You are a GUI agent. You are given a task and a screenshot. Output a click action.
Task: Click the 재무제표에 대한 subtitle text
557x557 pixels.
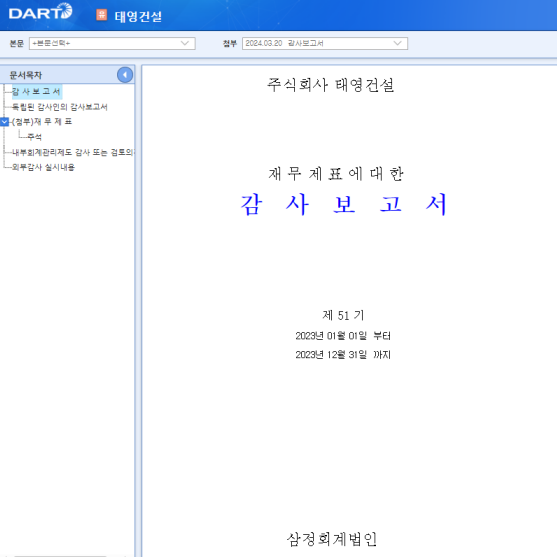[x=336, y=174]
